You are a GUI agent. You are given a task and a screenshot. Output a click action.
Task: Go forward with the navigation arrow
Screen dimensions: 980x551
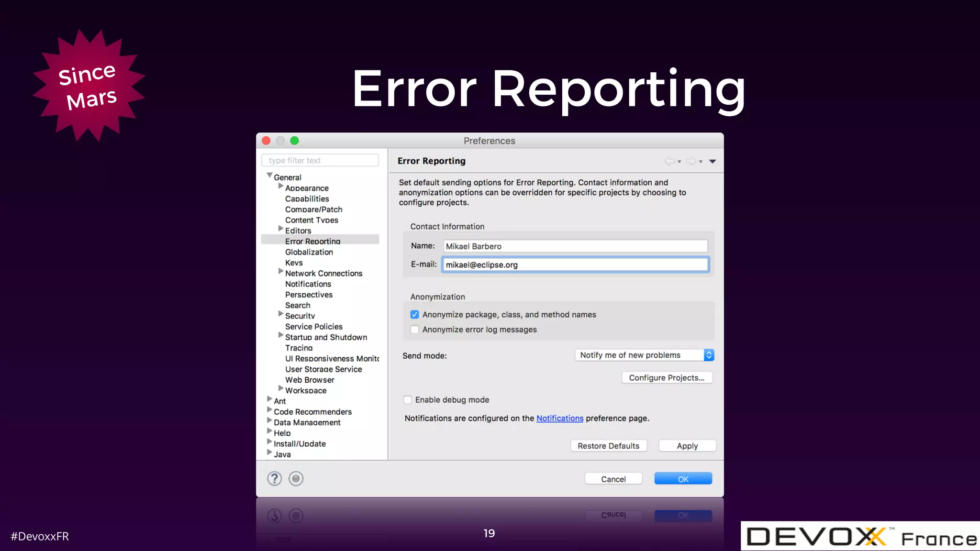691,161
